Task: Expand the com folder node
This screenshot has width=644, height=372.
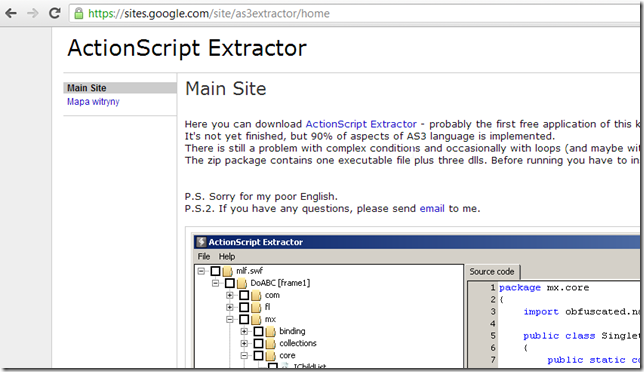Action: (x=230, y=295)
